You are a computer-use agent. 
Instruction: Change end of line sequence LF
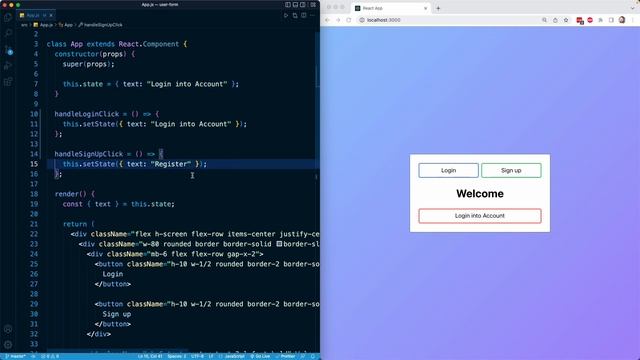coord(211,356)
